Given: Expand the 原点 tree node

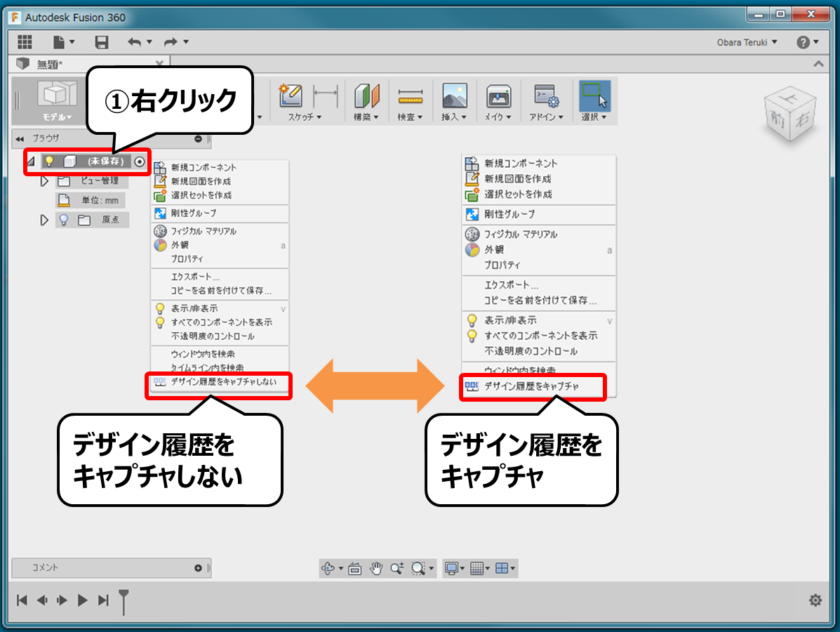Looking at the screenshot, I should (x=44, y=220).
